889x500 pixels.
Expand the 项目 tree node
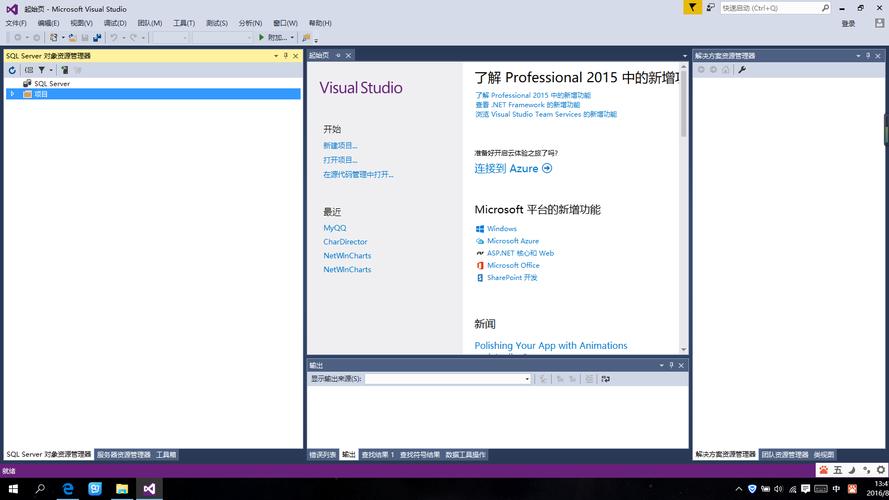pos(12,94)
